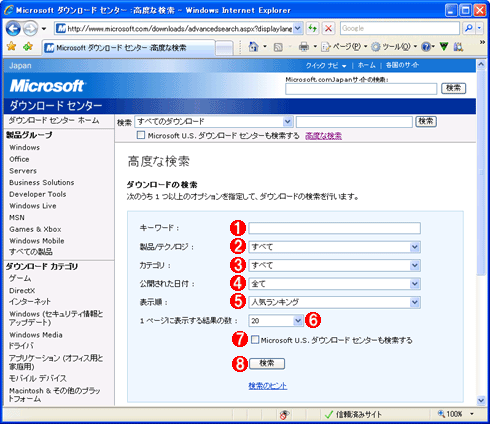
Task: Click the status bar popup blocker icon
Action: (284, 414)
